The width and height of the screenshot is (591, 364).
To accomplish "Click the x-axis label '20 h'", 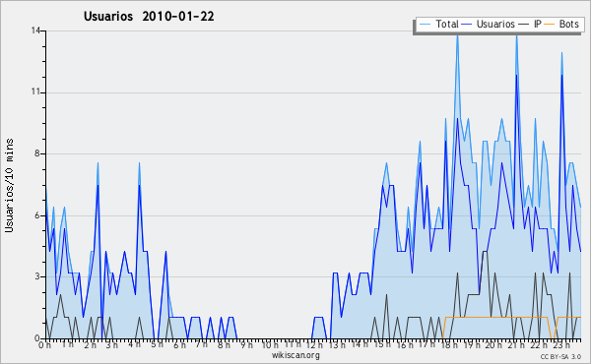I will coord(493,344).
